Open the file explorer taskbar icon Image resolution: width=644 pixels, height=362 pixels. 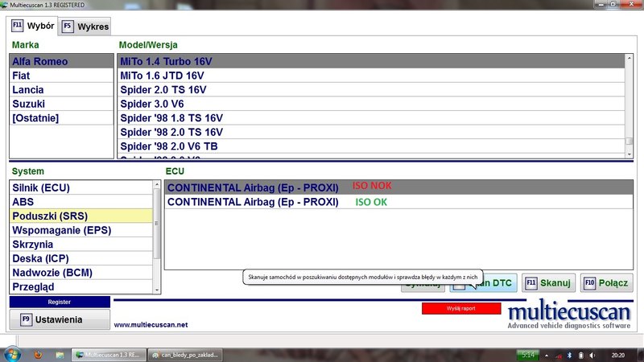pyautogui.click(x=60, y=355)
